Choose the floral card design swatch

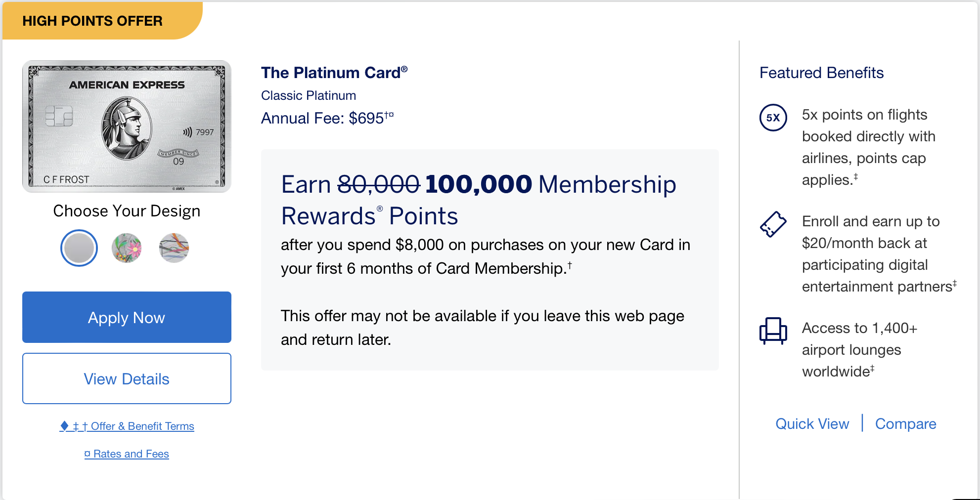(127, 248)
